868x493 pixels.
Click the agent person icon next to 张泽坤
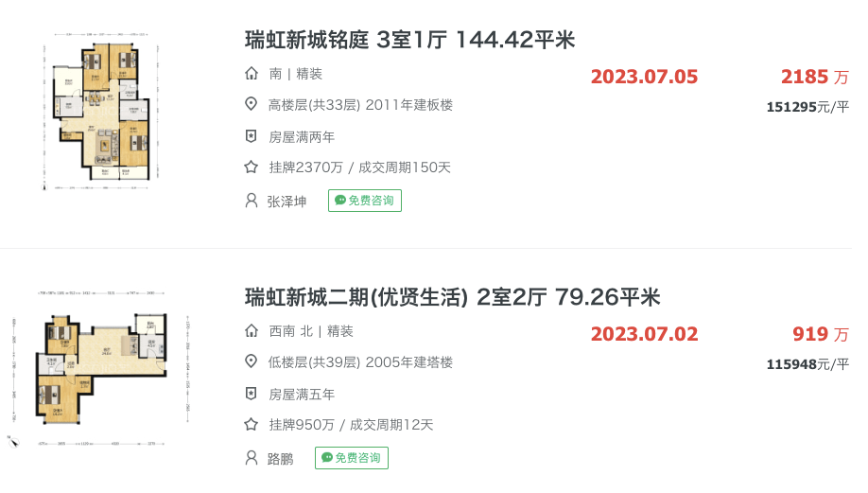point(252,201)
